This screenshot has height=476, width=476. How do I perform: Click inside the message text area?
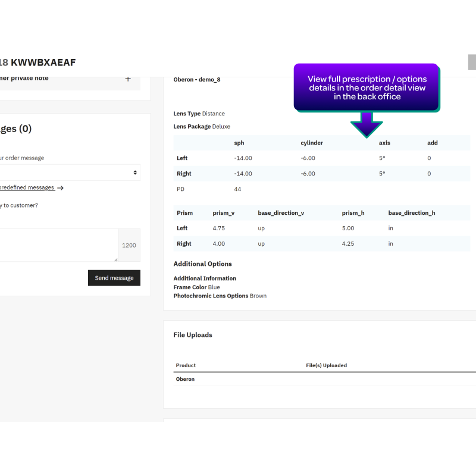pyautogui.click(x=57, y=245)
